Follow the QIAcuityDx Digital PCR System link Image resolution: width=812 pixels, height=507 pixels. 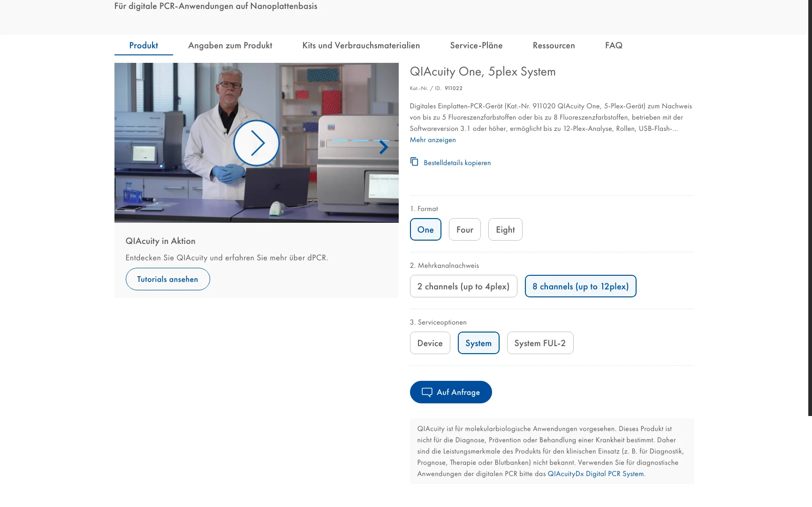coord(596,474)
